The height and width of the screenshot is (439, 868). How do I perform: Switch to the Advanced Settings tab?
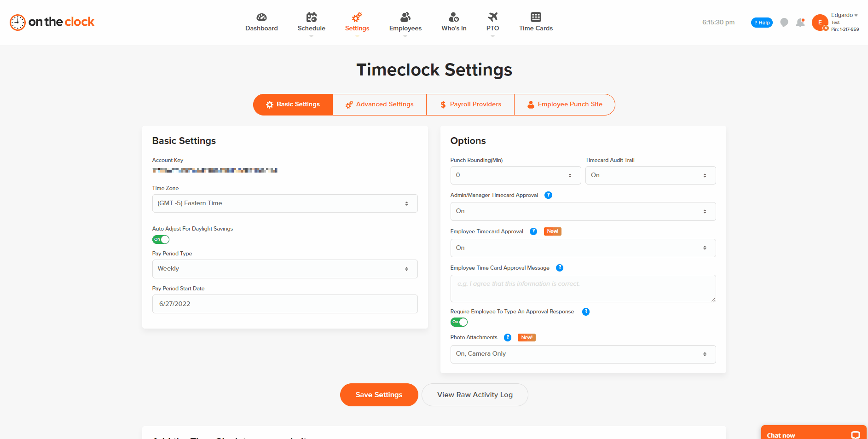point(379,104)
